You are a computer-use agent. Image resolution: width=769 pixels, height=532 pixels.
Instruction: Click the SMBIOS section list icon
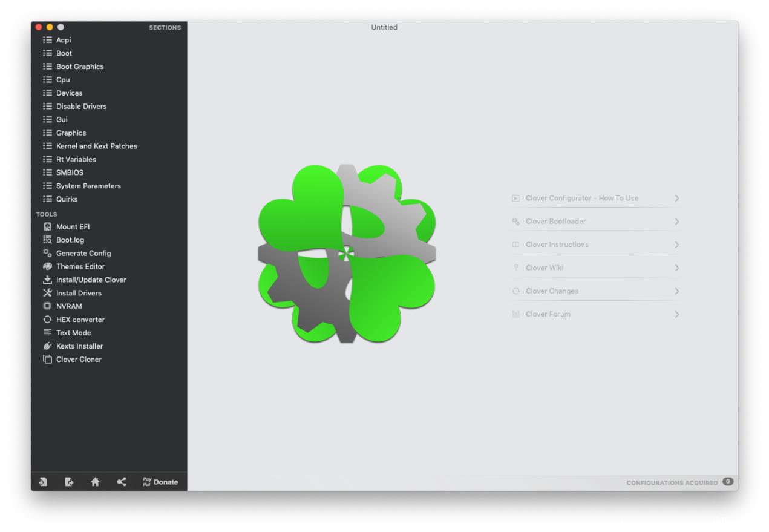click(47, 173)
